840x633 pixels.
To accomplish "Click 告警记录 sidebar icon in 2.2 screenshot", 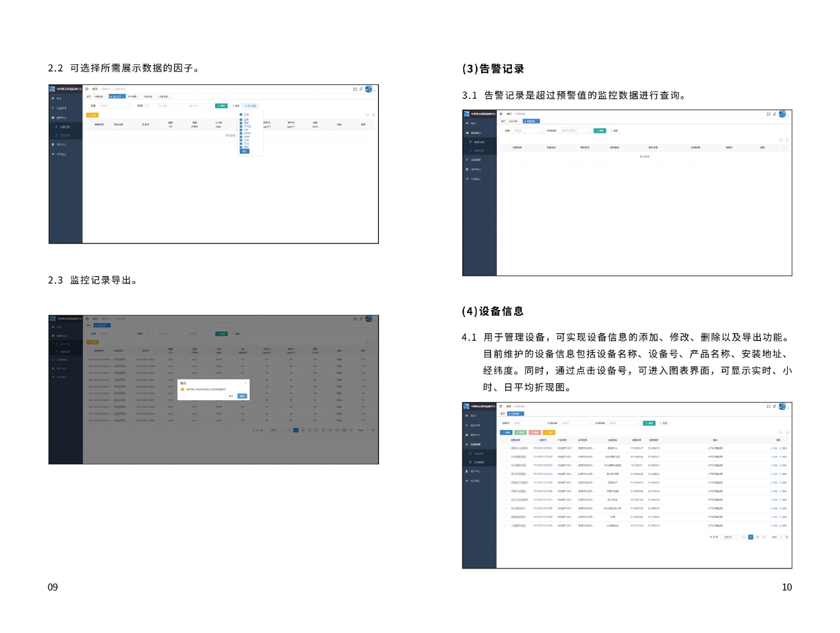I will click(x=56, y=126).
